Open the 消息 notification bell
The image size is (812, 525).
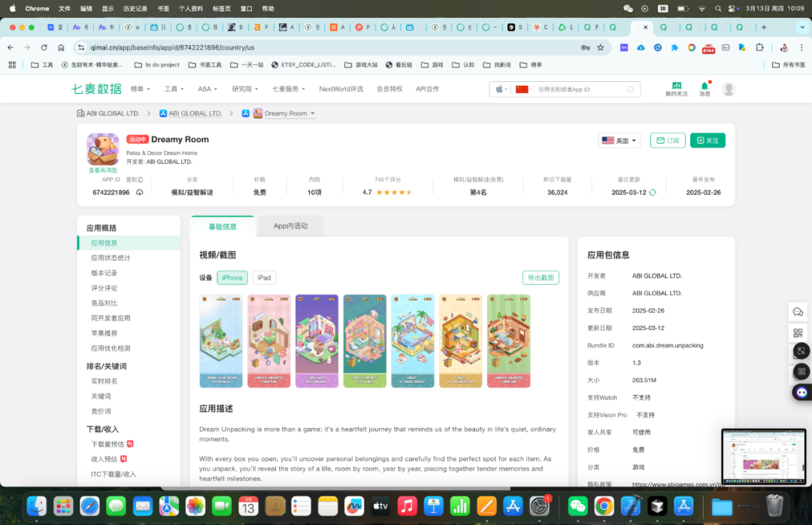coord(704,89)
